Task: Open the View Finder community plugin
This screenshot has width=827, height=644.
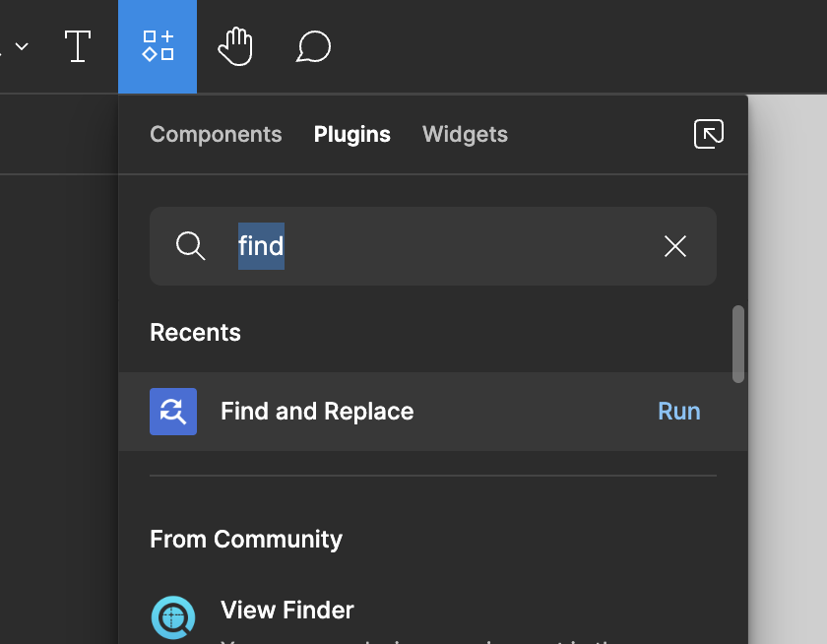Action: coord(286,611)
